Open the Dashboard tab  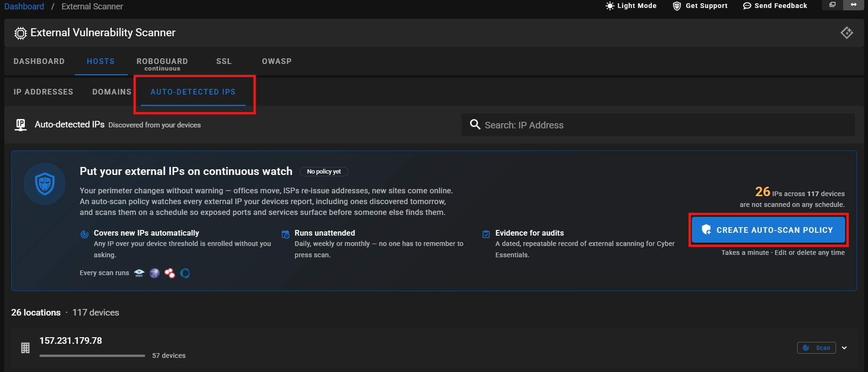tap(39, 61)
